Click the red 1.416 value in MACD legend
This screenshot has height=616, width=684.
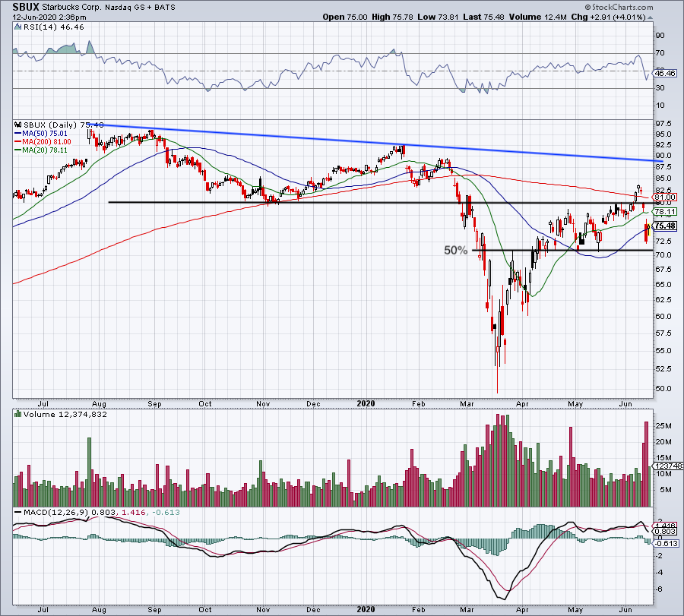(x=133, y=512)
